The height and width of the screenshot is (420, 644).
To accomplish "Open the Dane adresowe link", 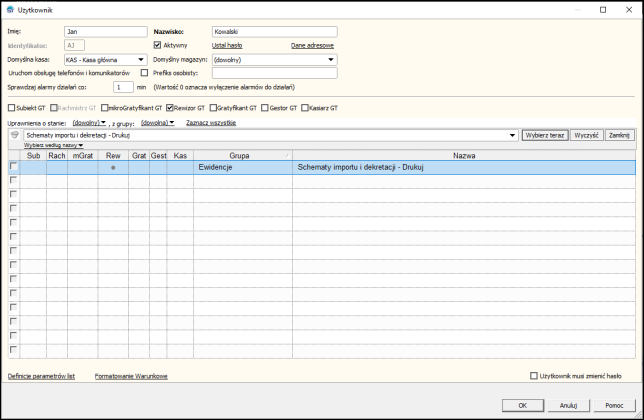I will click(312, 45).
